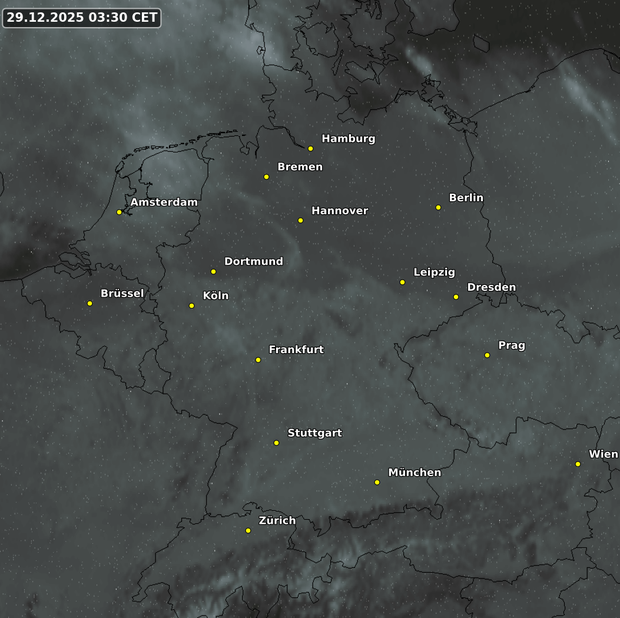Viewport: 620px width, 618px height.
Task: Select the Hamburg label text
Action: coord(348,139)
